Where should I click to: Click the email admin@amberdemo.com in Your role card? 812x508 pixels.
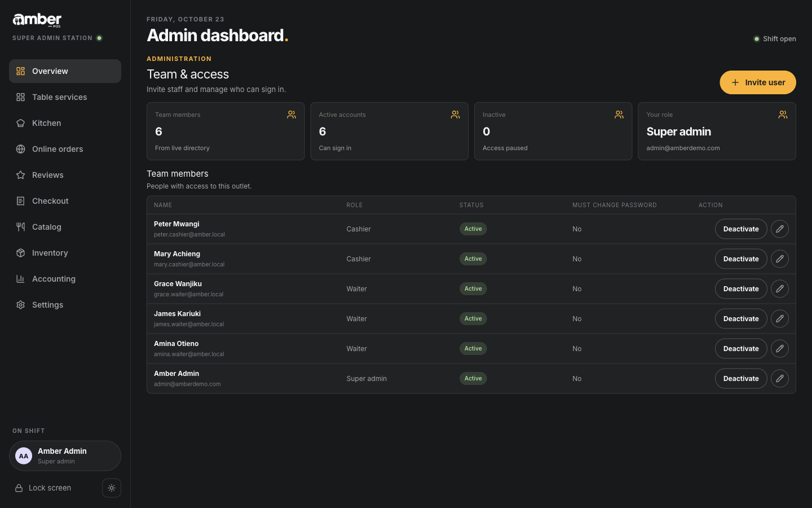click(683, 148)
